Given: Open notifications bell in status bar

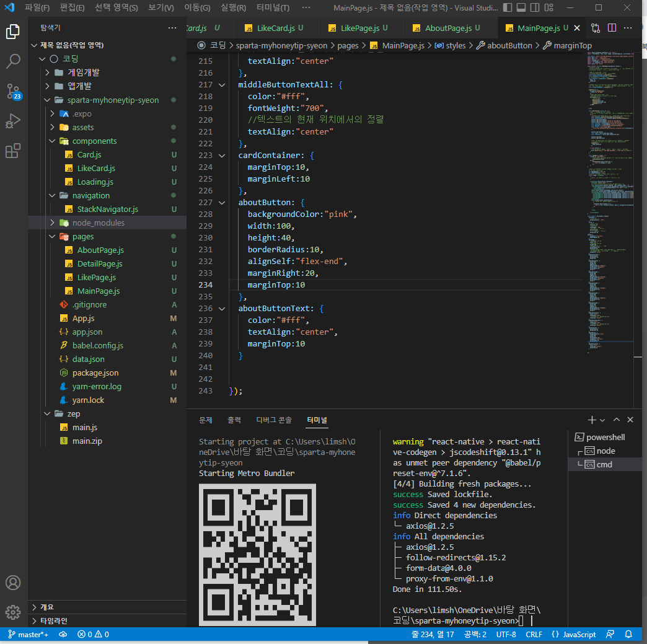Looking at the screenshot, I should (628, 635).
